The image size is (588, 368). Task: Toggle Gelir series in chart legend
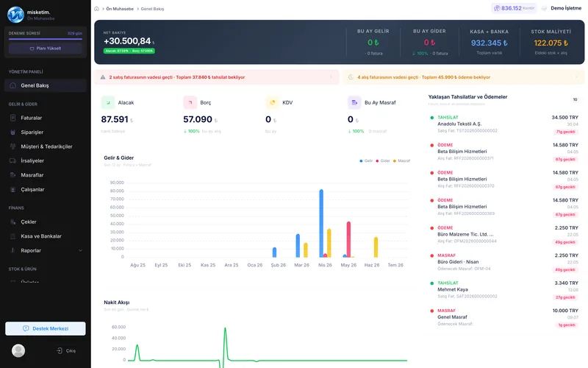click(x=366, y=160)
